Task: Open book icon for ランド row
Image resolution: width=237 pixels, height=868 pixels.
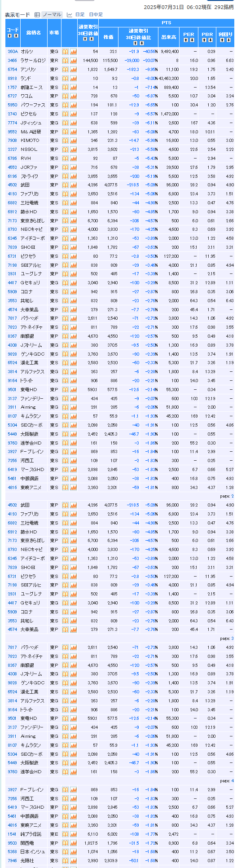Action: [x=65, y=78]
